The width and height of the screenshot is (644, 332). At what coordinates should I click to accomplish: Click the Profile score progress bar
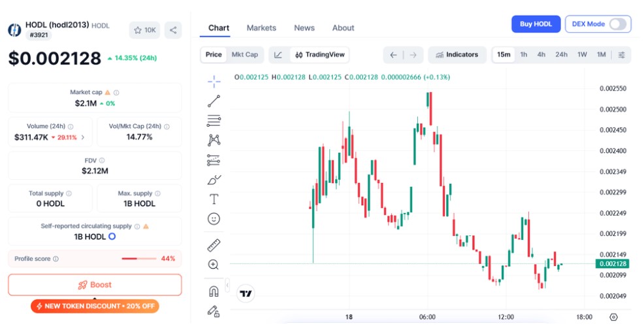pyautogui.click(x=138, y=259)
